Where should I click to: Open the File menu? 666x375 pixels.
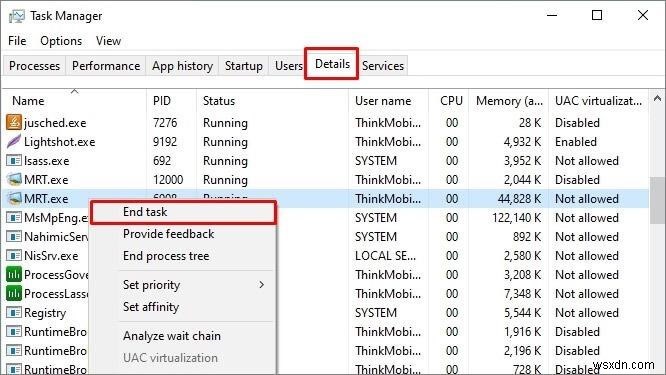(x=17, y=41)
